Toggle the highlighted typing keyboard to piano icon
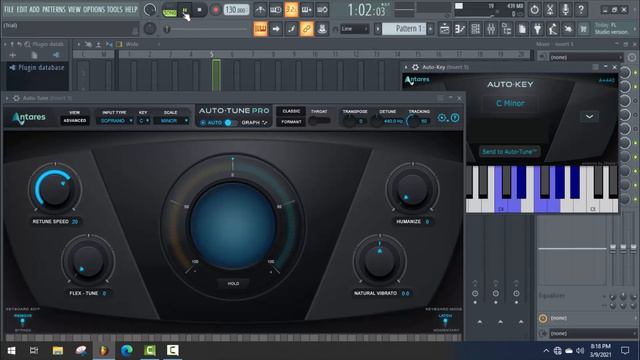This screenshot has height=360, width=640. 260,29
